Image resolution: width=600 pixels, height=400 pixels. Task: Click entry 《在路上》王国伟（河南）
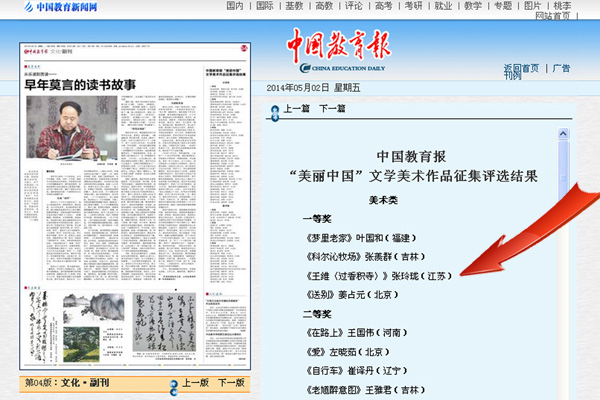click(356, 333)
